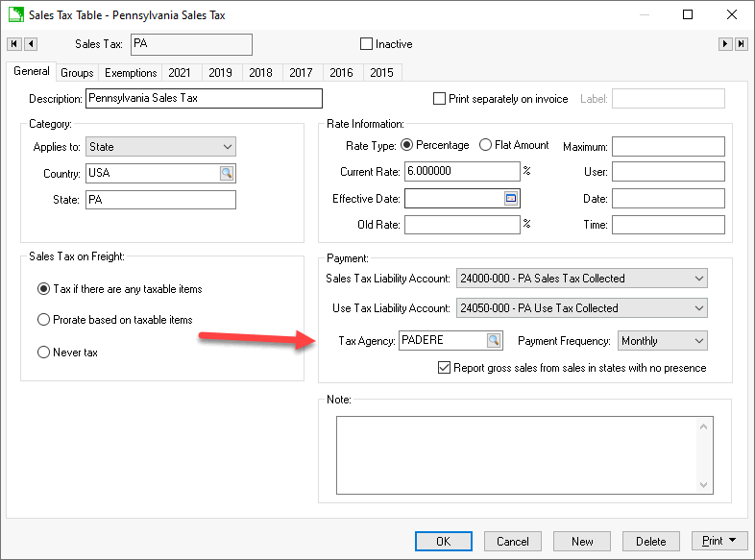Expand Payment Frequency dropdown
The height and width of the screenshot is (560, 755).
click(x=698, y=341)
